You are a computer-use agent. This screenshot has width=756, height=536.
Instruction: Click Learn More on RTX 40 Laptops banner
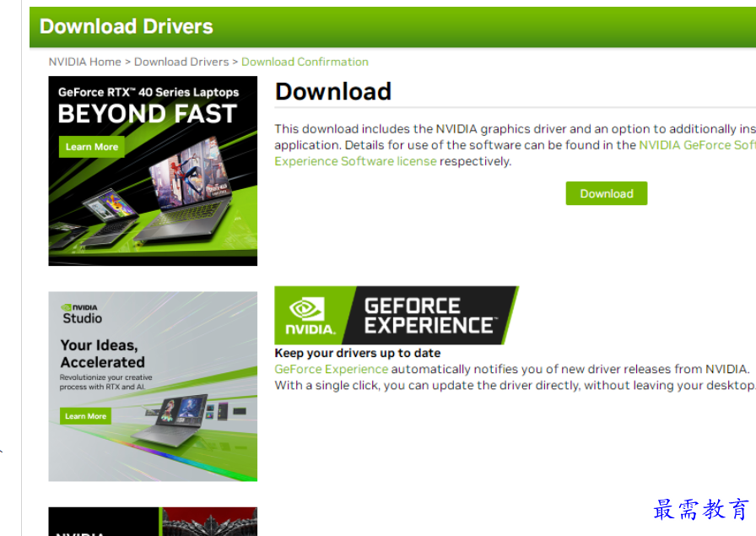[92, 147]
